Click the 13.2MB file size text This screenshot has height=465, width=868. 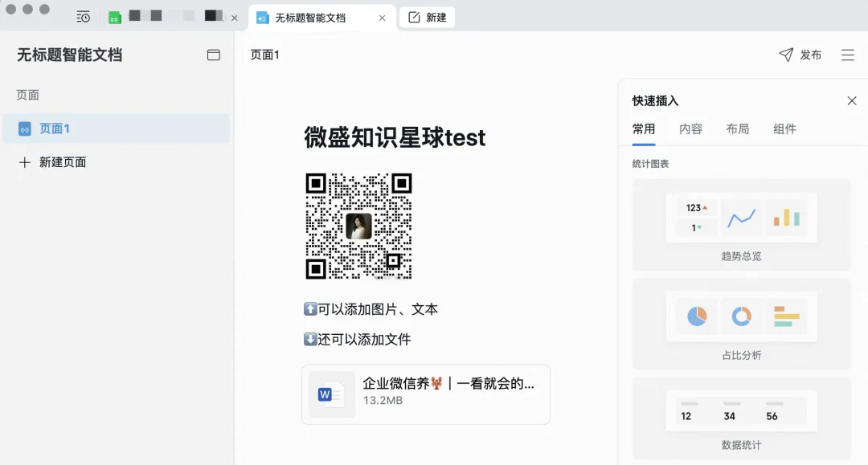click(x=383, y=400)
